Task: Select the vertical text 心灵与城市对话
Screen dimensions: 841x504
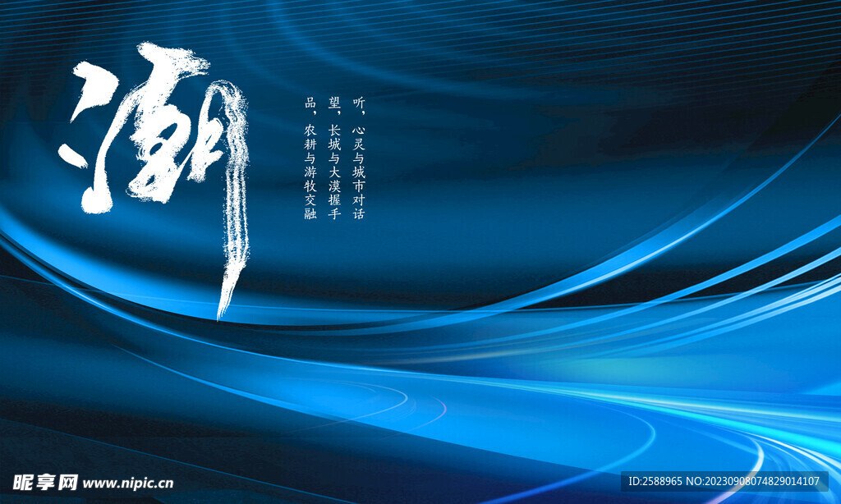Action: pos(358,172)
